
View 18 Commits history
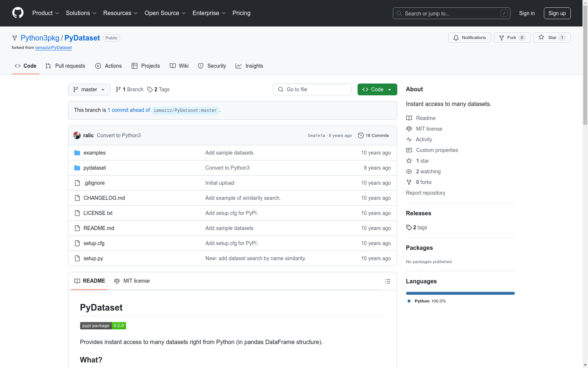tap(373, 135)
